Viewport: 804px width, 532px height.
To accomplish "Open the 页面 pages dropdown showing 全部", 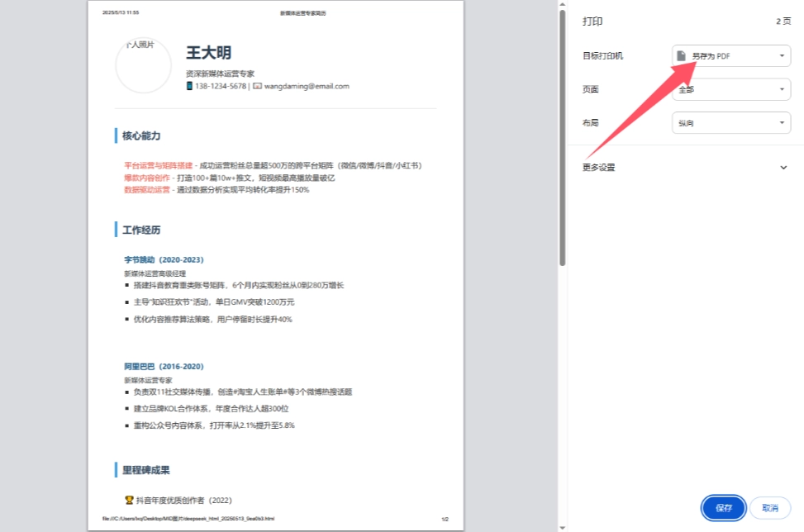I will pyautogui.click(x=731, y=89).
